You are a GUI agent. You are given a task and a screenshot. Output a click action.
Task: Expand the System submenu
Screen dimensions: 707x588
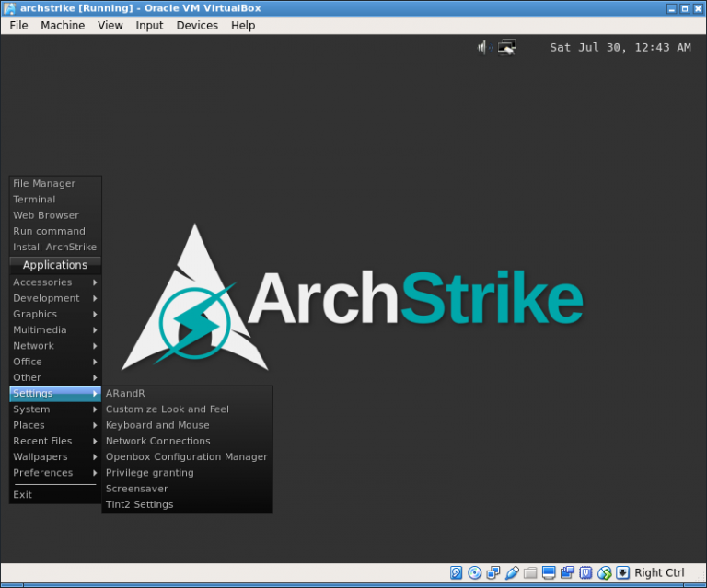coord(55,409)
